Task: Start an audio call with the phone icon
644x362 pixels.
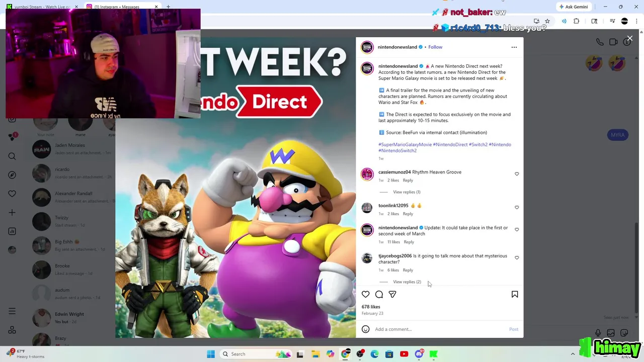Action: 600,42
